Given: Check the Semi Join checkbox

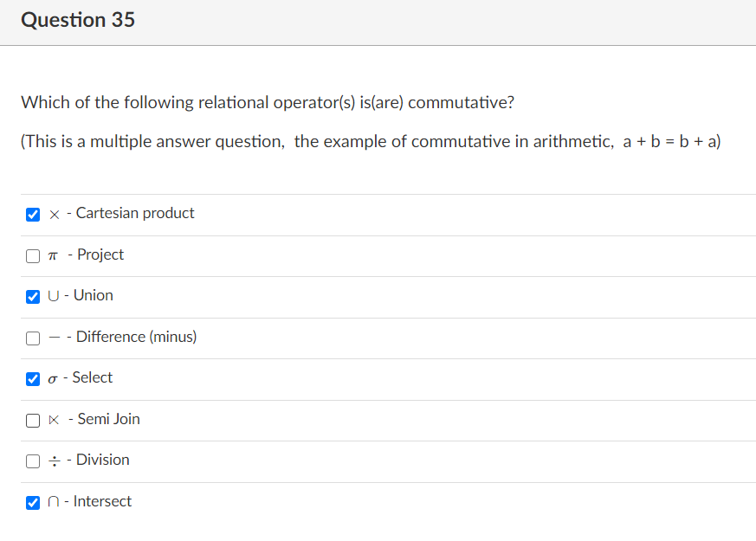Looking at the screenshot, I should (33, 421).
